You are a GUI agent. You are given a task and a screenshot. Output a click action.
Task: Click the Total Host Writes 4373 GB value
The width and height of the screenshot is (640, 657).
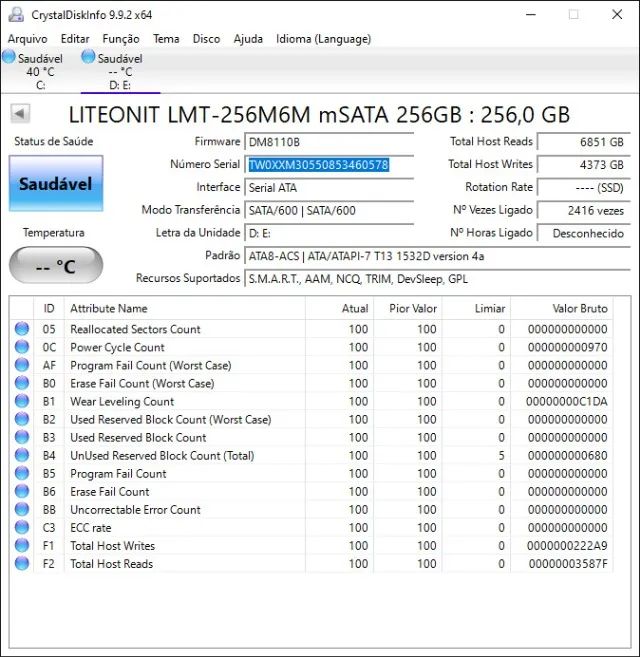click(x=584, y=165)
